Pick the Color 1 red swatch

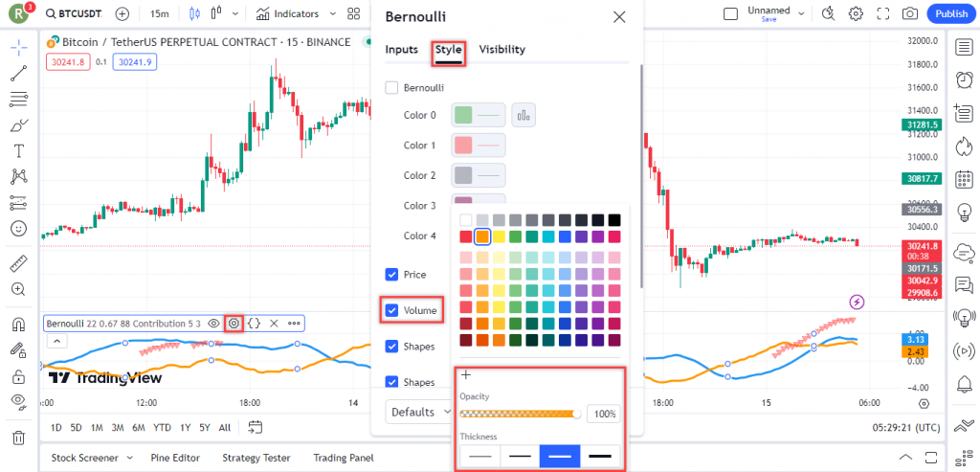tap(462, 145)
